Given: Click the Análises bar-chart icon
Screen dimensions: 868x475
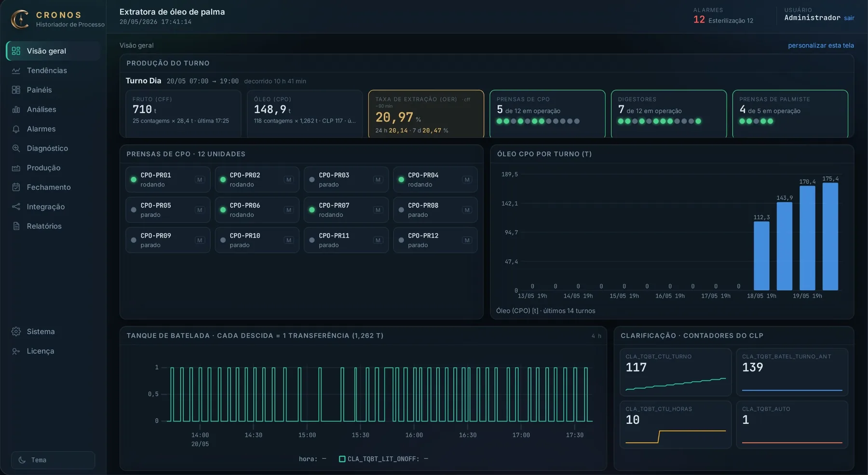Looking at the screenshot, I should click(16, 109).
